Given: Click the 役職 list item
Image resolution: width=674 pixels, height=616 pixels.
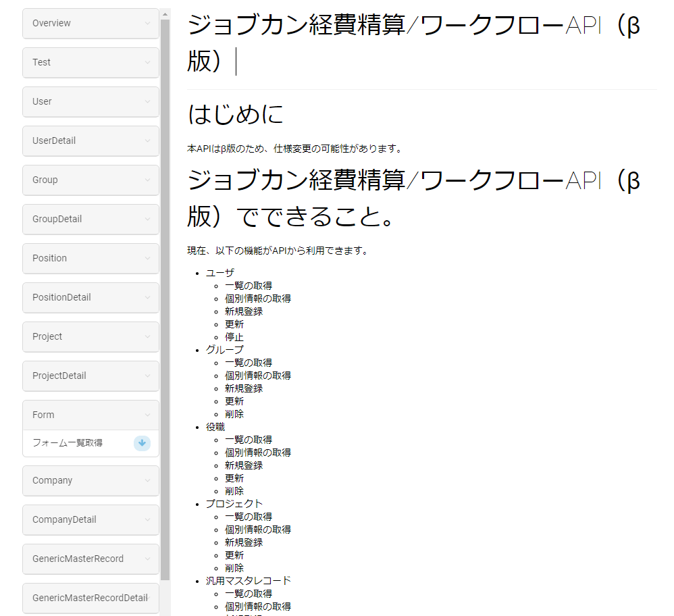Looking at the screenshot, I should pos(215,427).
